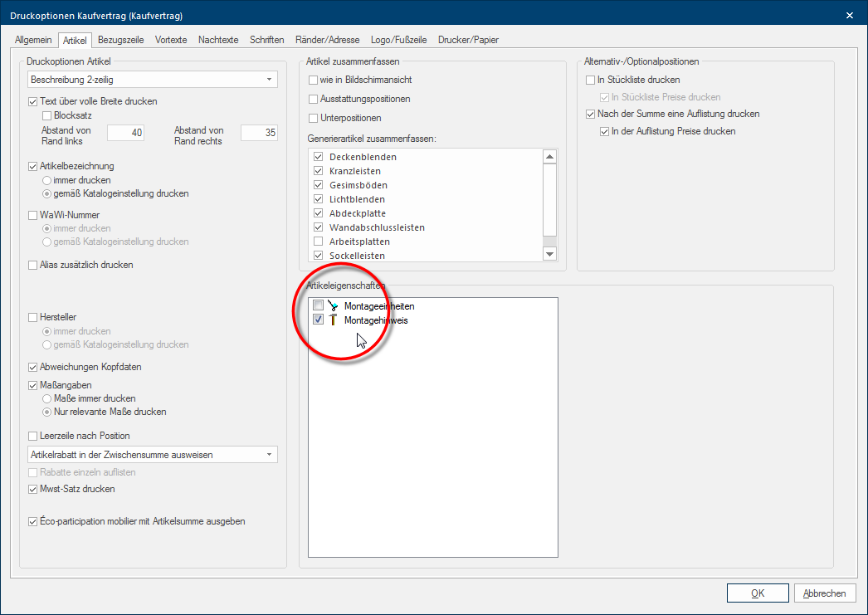This screenshot has height=615, width=868.
Task: Select 'immer drucken' under Artikelbezeichnung
Action: click(x=47, y=180)
